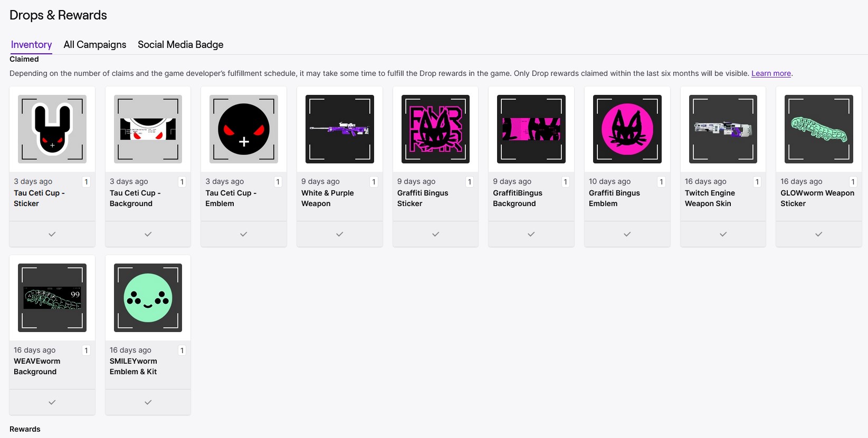Open the Social Media Badge tab

[x=180, y=45]
